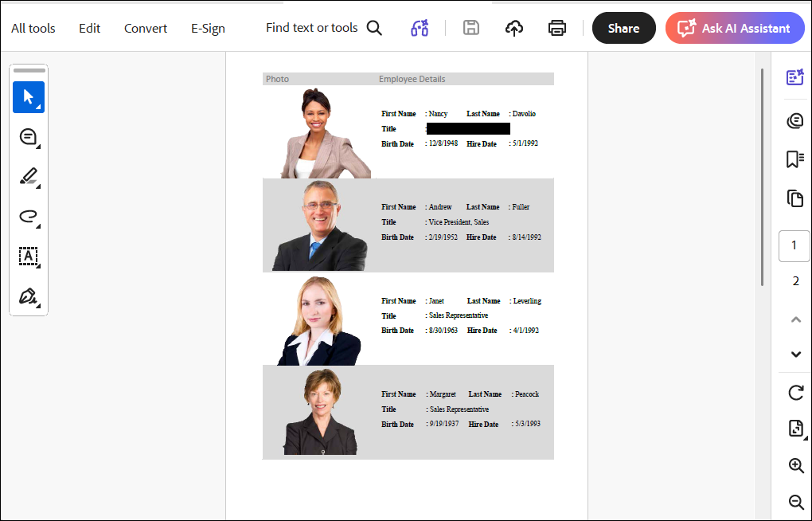812x521 pixels.
Task: Open the Convert menu
Action: point(145,28)
